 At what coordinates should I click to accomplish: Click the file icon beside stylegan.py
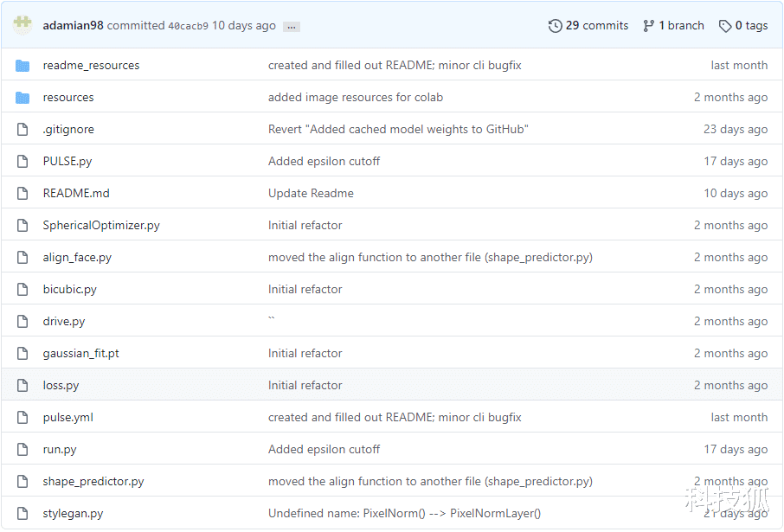pos(22,513)
